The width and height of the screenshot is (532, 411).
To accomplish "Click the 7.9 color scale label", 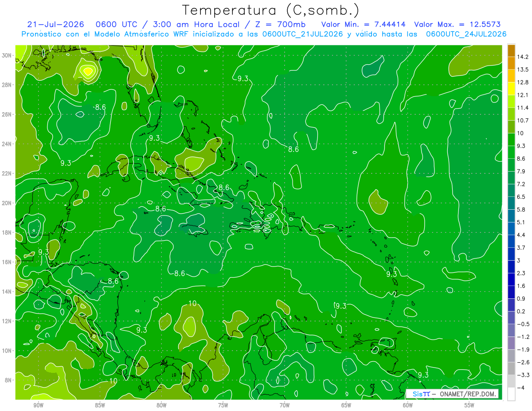I will point(521,172).
